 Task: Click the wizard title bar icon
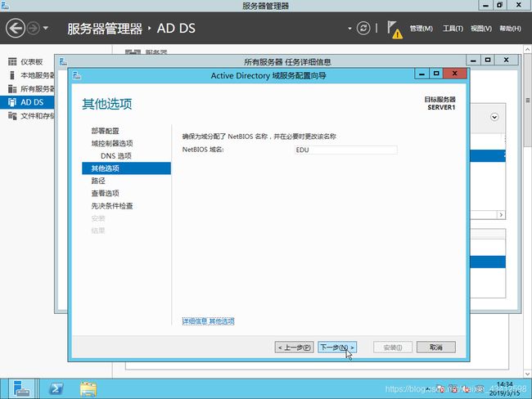77,75
